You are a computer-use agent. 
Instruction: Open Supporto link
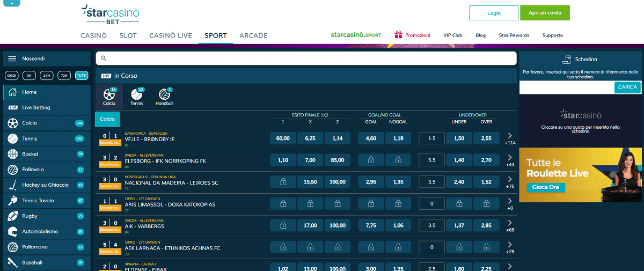click(553, 35)
